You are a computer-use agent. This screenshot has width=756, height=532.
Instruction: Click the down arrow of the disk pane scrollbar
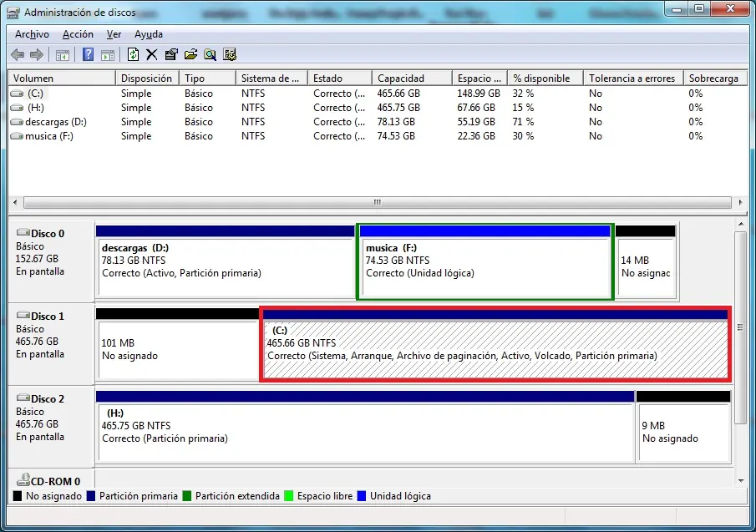[x=741, y=480]
